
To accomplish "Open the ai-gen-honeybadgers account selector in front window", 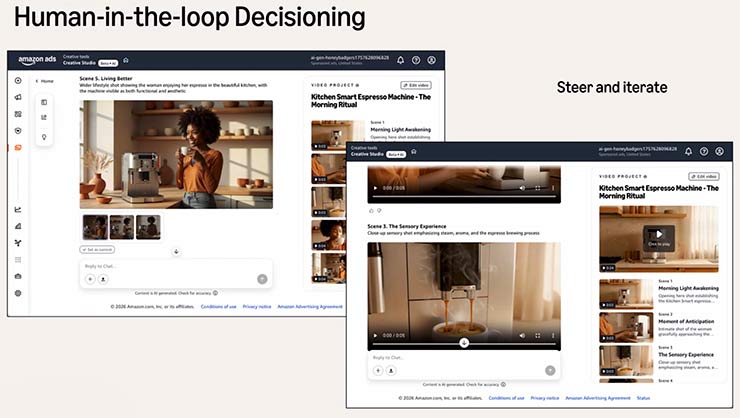I will 638,151.
